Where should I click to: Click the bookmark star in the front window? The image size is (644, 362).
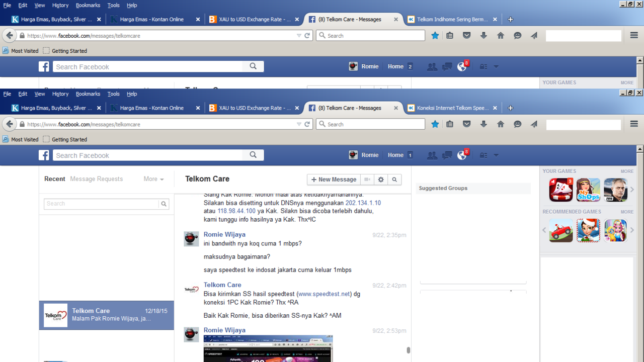coord(435,124)
